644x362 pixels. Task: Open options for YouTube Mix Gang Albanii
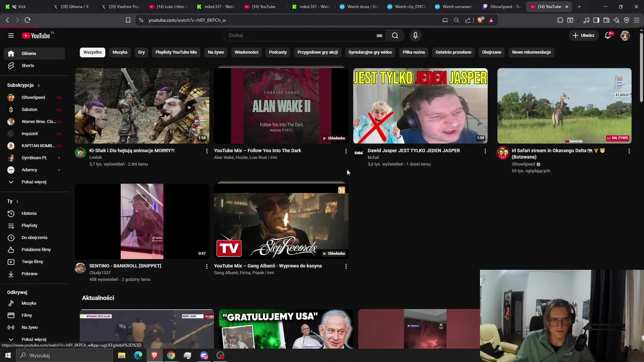point(346,266)
